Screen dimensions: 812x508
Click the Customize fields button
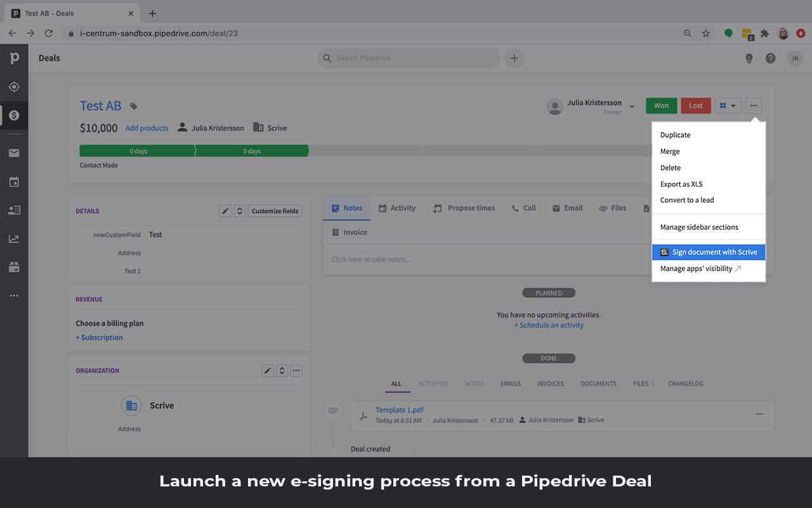(275, 211)
